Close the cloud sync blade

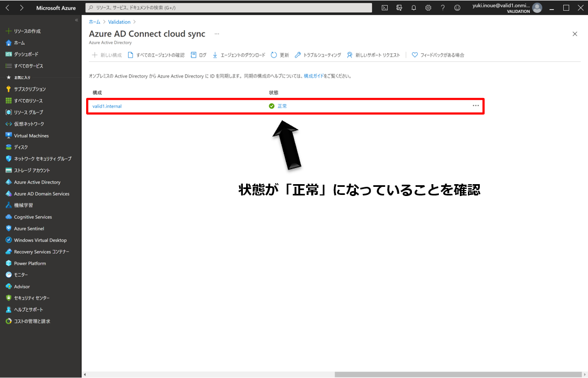575,34
